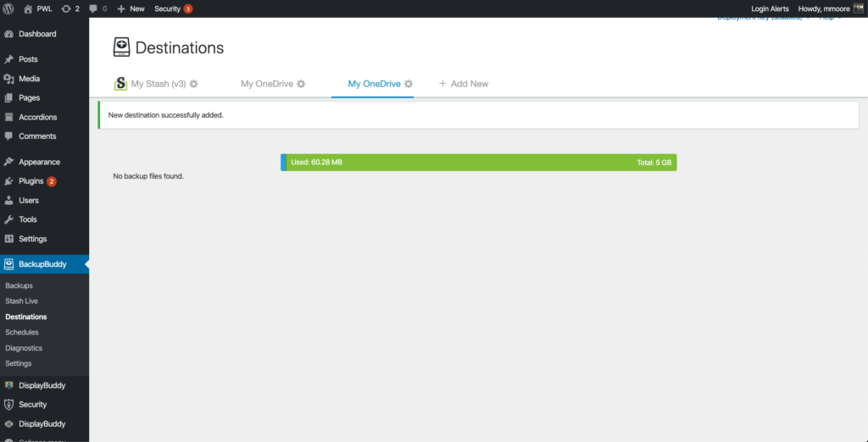Open the Plugins menu item

tap(44, 181)
